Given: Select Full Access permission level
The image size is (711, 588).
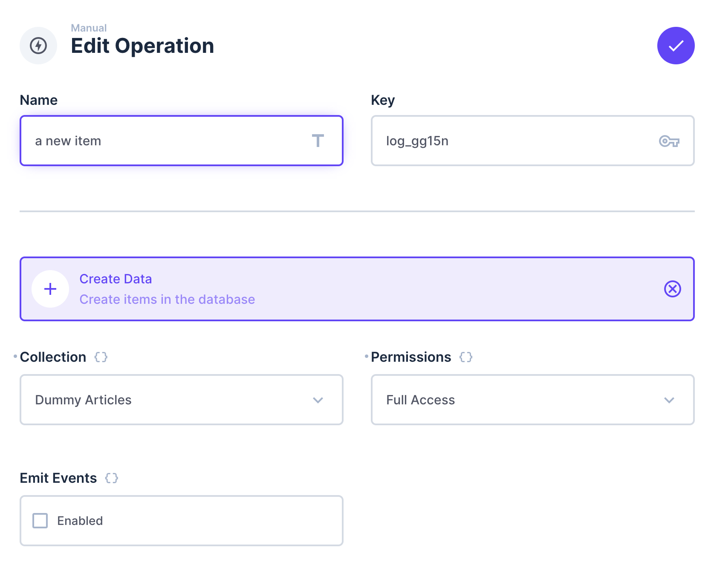Looking at the screenshot, I should pos(533,400).
